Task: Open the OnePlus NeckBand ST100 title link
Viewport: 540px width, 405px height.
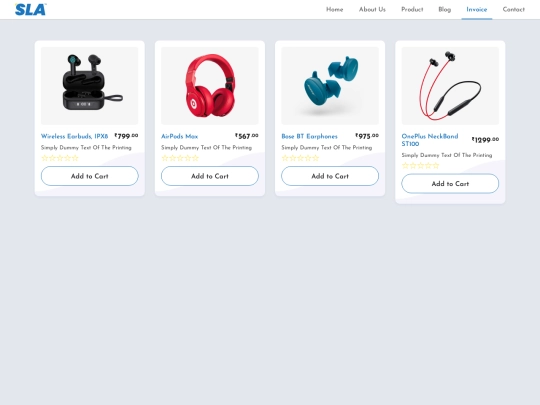Action: pyautogui.click(x=430, y=140)
